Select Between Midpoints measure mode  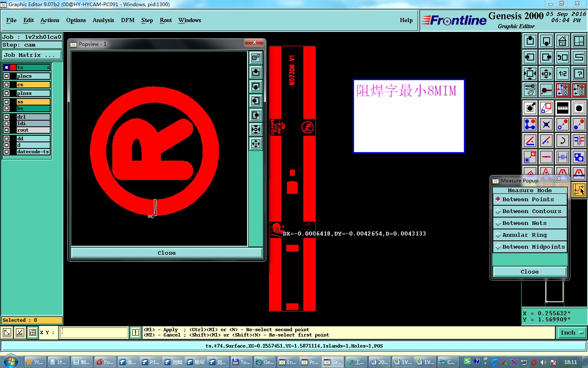(530, 247)
